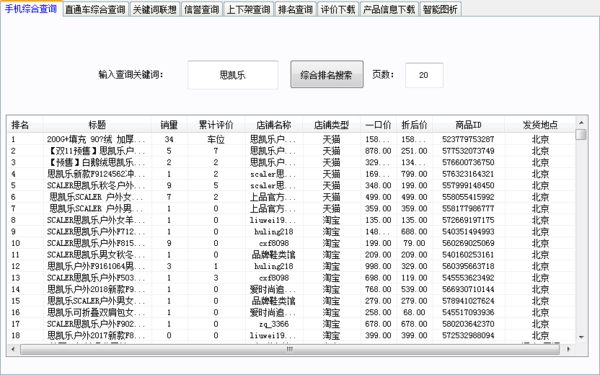Click product ID 577532073749
This screenshot has height=375, width=600.
click(468, 151)
